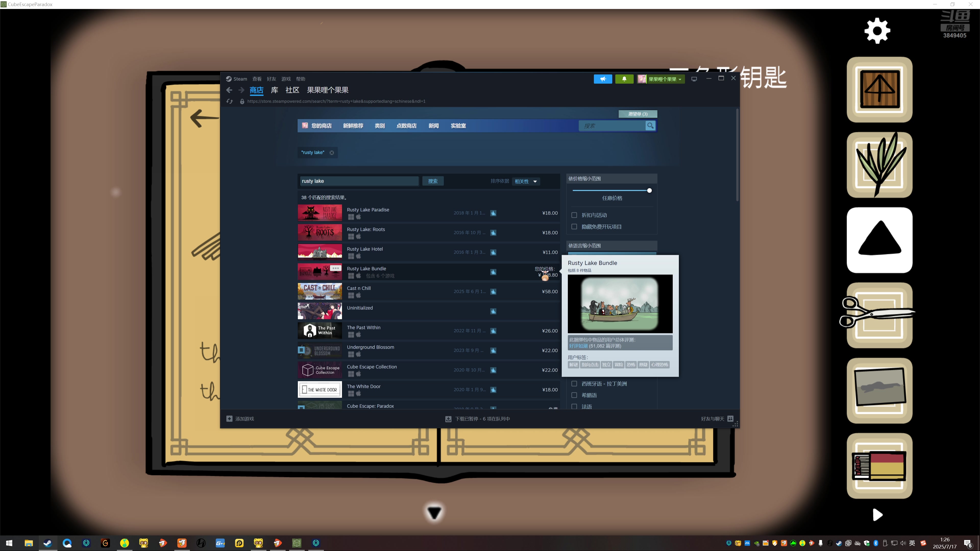Viewport: 980px width, 551px height.
Task: Click wishlist icon for Cast n Chill
Action: [493, 292]
